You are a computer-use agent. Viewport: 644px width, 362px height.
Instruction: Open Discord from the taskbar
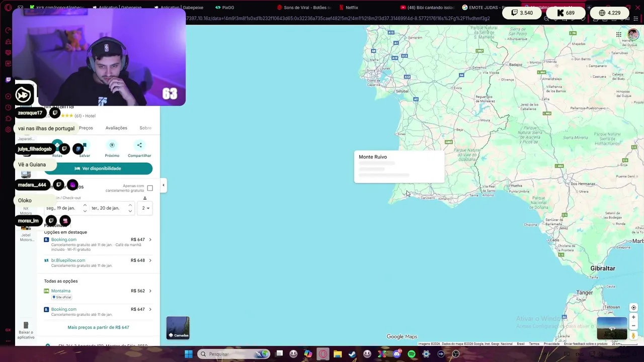pyautogui.click(x=397, y=354)
